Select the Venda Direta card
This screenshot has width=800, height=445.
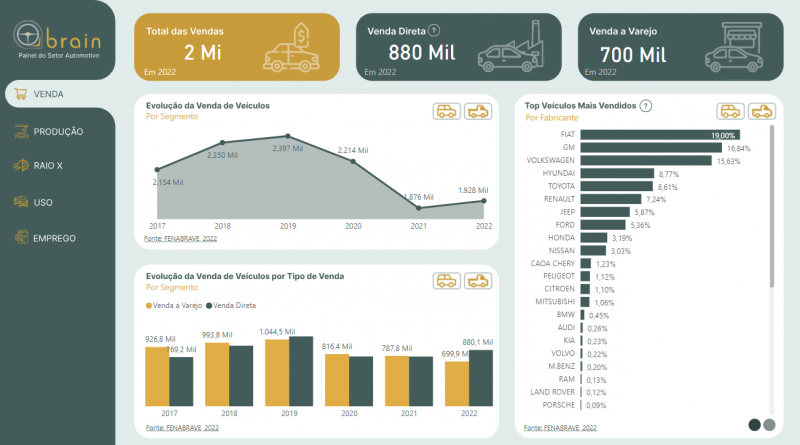[x=459, y=47]
